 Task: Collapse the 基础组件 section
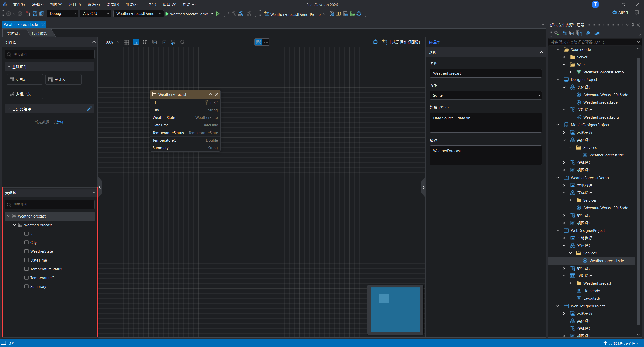[9, 67]
